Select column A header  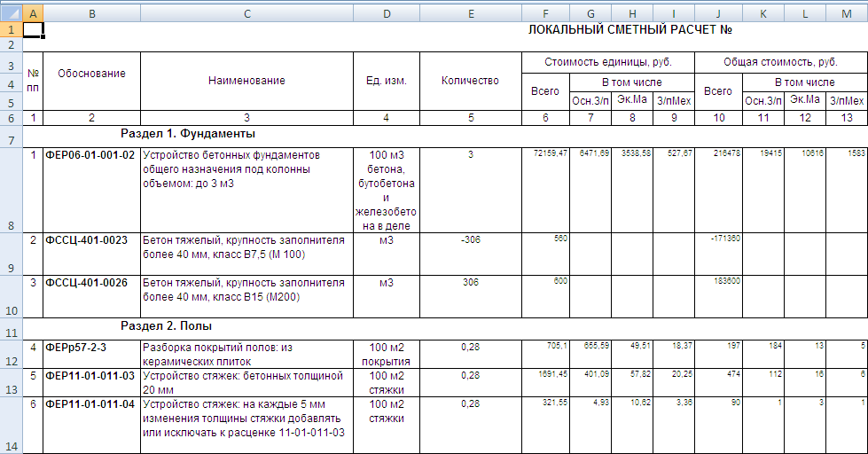point(33,13)
